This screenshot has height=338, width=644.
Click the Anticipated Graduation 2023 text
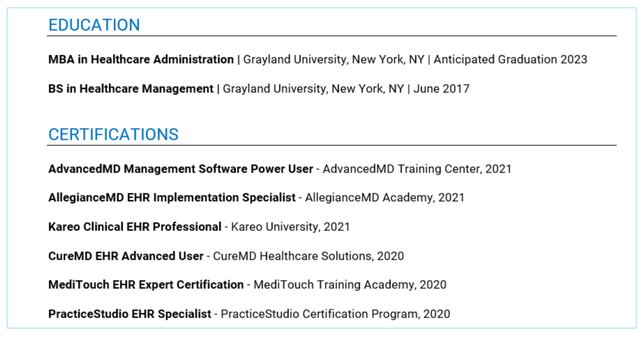tap(510, 60)
